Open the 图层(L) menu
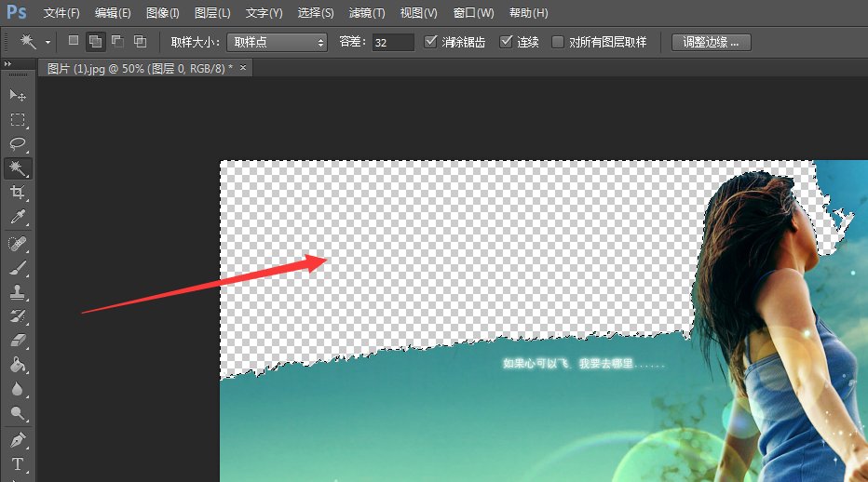 [x=212, y=13]
